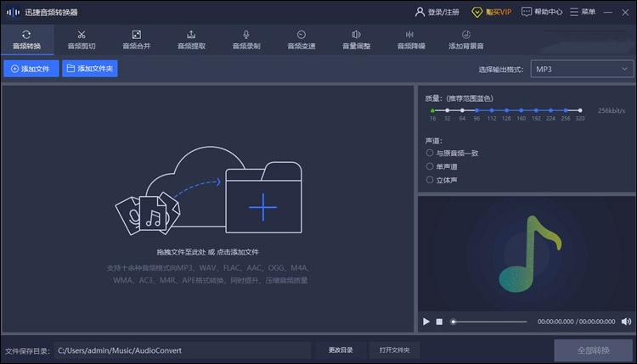The height and width of the screenshot is (364, 637).
Task: Click the 购买VIP diamond icon
Action: tap(476, 12)
